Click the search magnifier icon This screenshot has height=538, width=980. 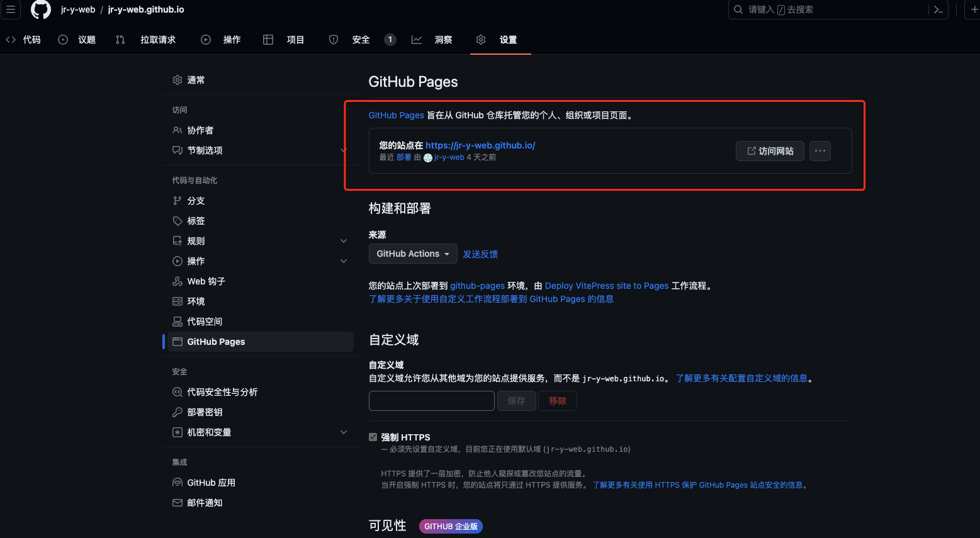[x=738, y=9]
